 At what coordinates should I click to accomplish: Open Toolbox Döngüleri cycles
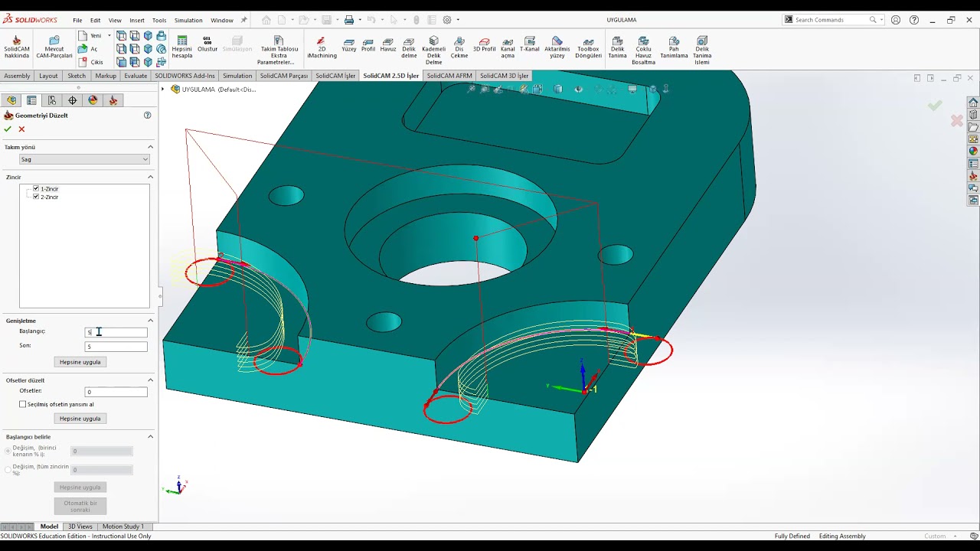[x=588, y=47]
